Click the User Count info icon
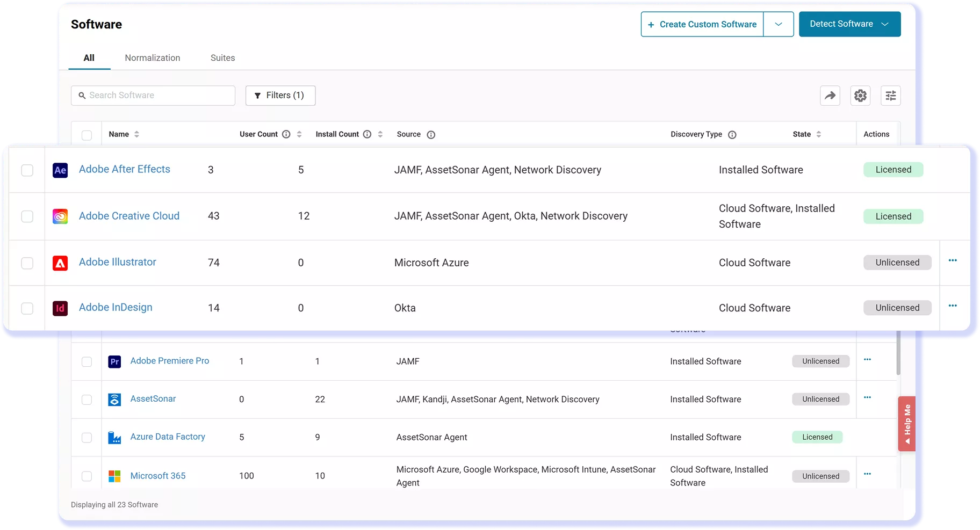This screenshot has height=530, width=980. click(286, 134)
